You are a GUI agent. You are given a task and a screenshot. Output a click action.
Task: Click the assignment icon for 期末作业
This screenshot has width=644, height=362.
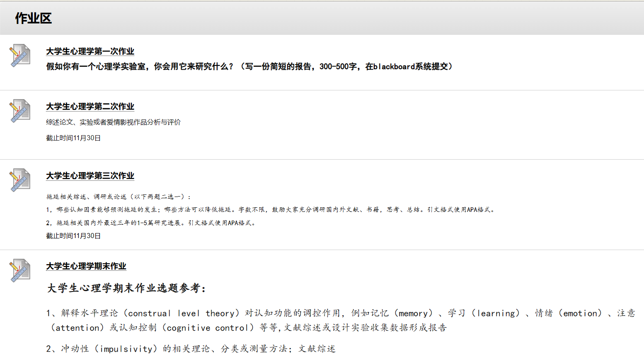coord(20,270)
